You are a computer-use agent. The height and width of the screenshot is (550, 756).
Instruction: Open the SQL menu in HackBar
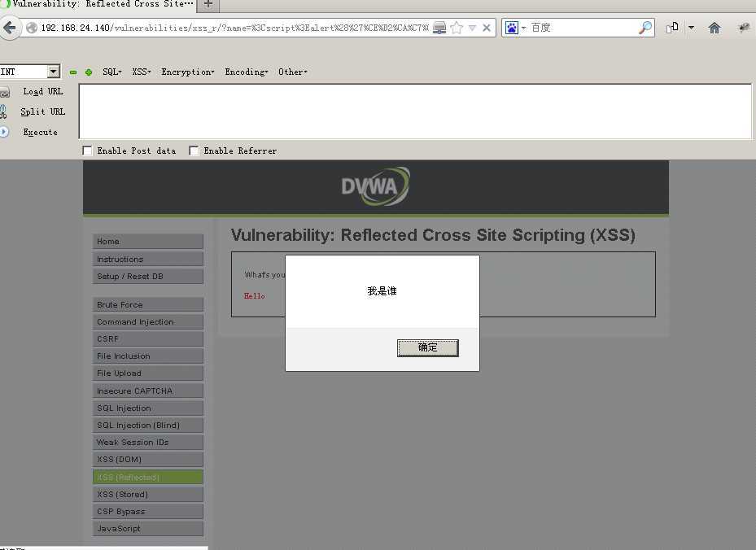111,72
